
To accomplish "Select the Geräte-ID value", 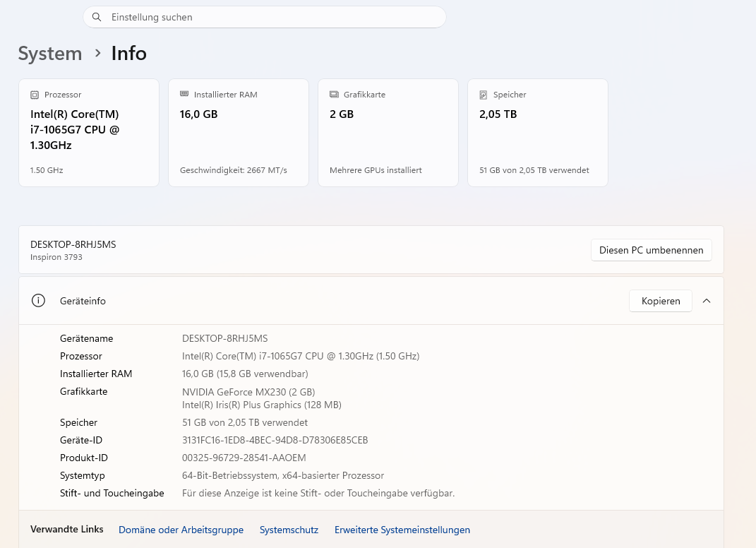I will coord(275,440).
